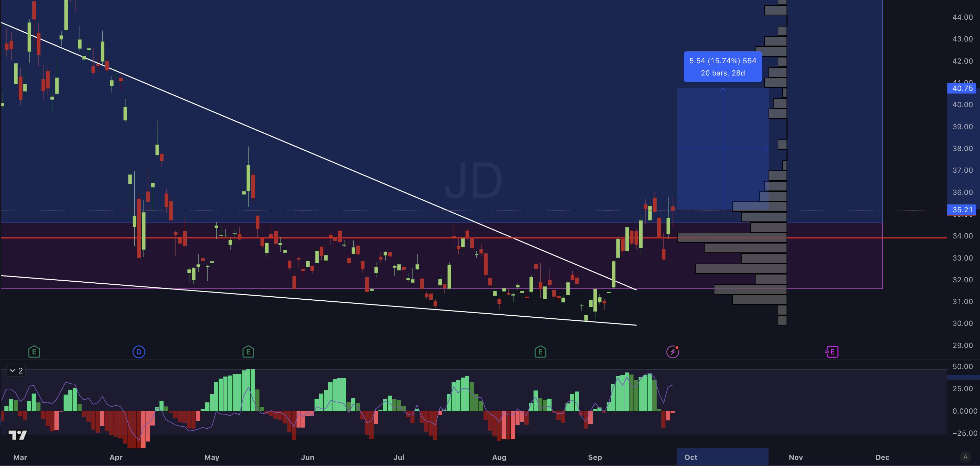This screenshot has height=466, width=980.
Task: Click the TradingView logo
Action: pos(17,434)
